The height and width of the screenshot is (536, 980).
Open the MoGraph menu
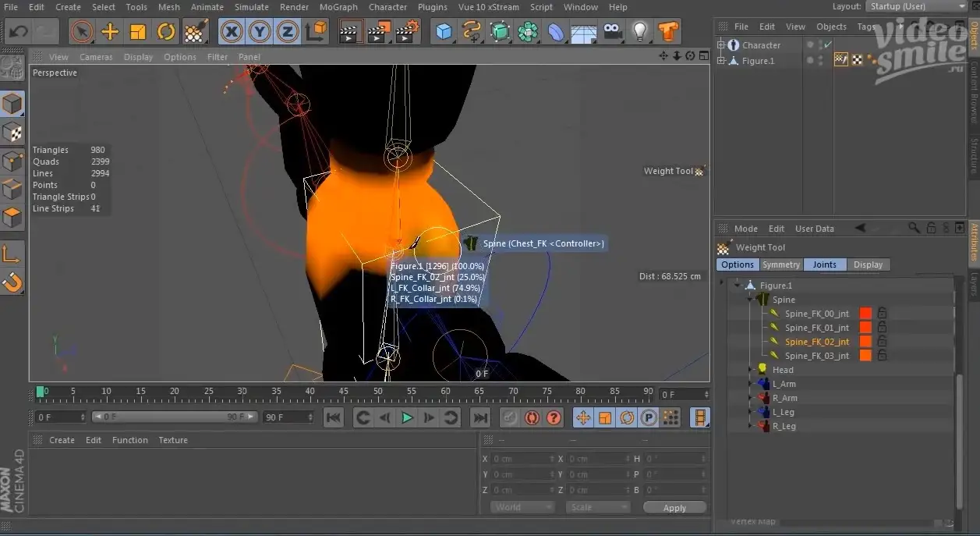point(338,7)
